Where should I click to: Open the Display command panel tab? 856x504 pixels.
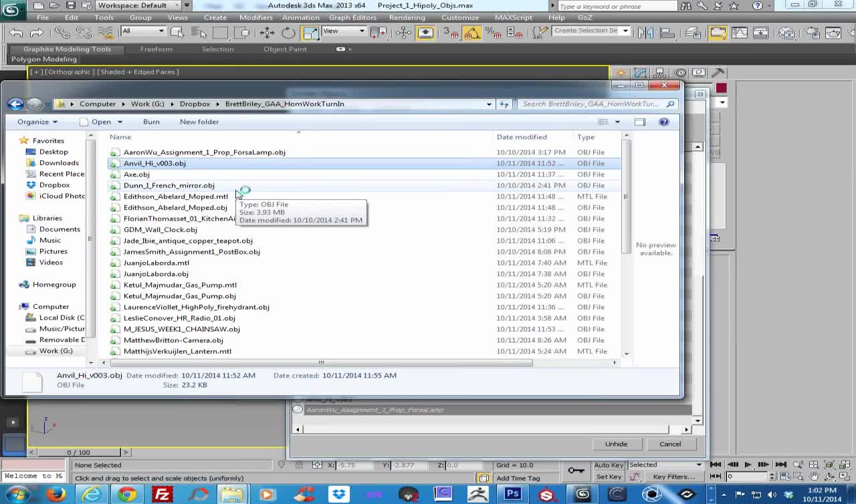coord(699,73)
